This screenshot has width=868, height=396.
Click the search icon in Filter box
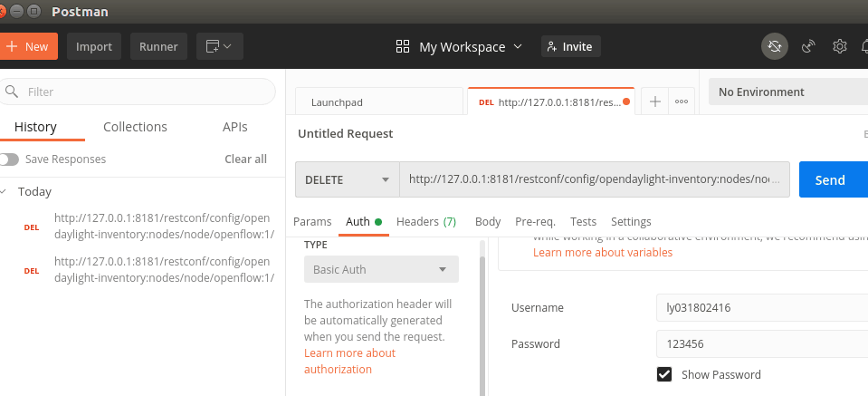(13, 92)
